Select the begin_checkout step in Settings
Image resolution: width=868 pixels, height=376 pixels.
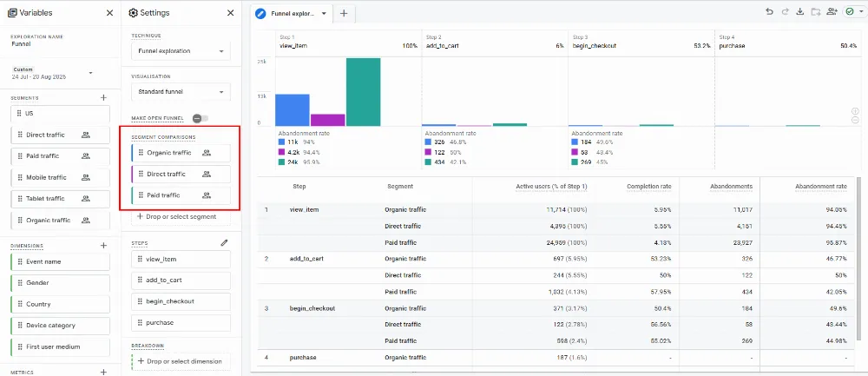point(181,301)
